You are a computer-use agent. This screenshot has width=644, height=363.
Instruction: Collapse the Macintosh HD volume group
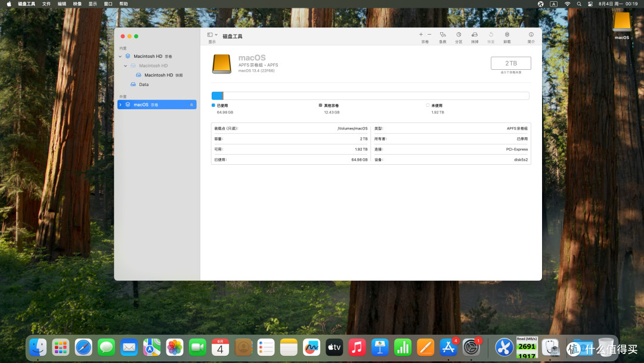120,56
